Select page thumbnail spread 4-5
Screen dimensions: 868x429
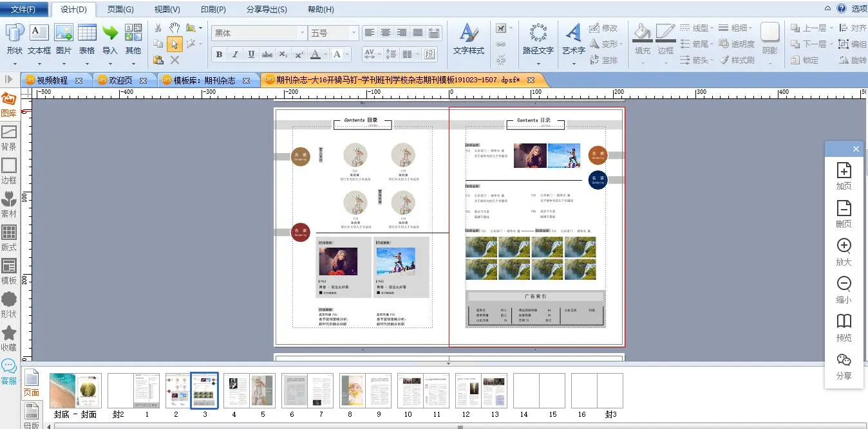point(249,390)
